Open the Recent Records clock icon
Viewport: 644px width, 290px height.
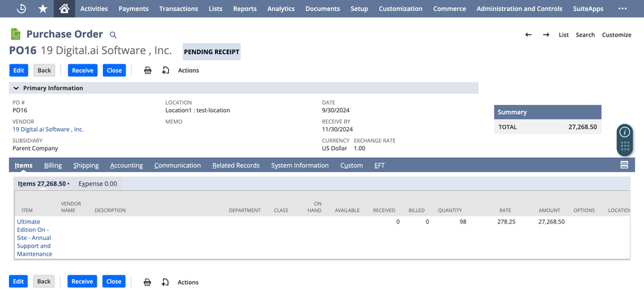[x=21, y=9]
